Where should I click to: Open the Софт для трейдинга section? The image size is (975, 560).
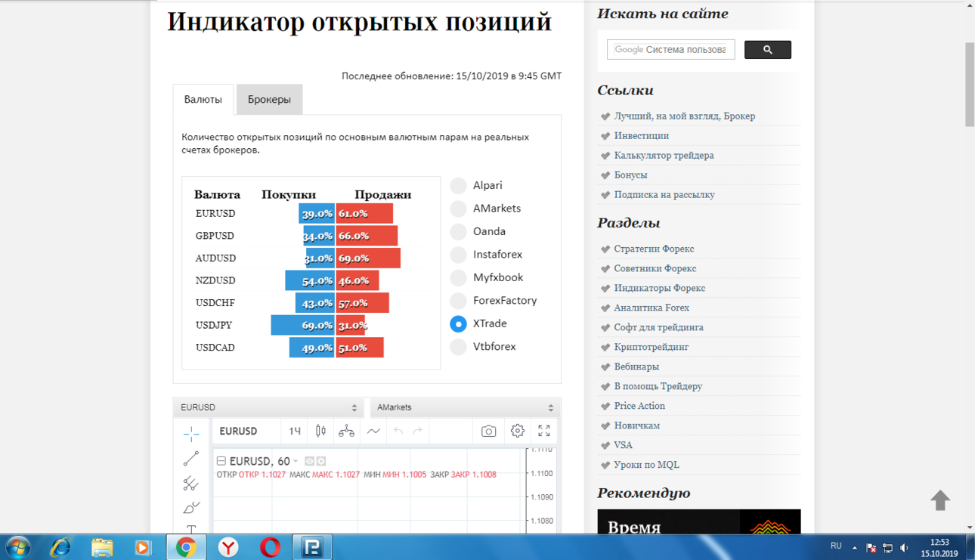(658, 327)
